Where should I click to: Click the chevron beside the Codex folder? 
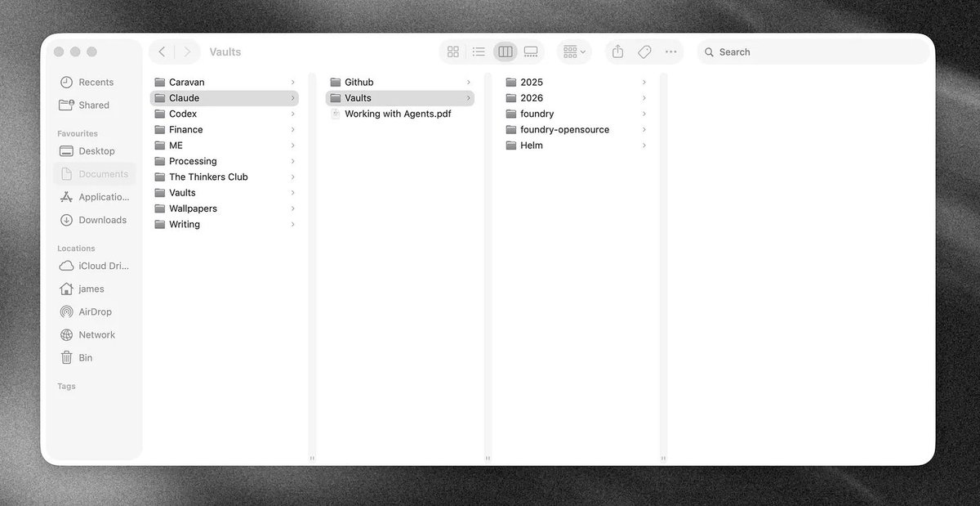click(x=292, y=114)
